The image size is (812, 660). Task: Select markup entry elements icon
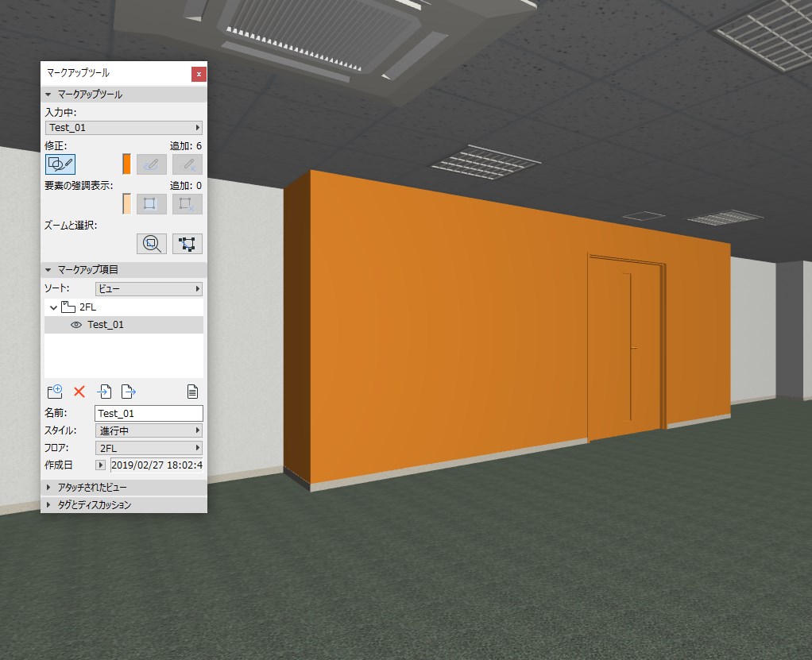click(x=187, y=244)
